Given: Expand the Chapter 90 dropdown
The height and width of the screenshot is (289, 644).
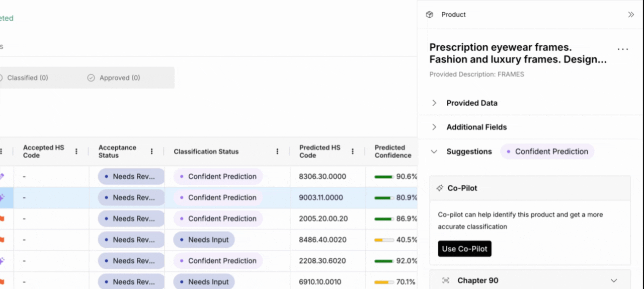Looking at the screenshot, I should click(x=613, y=280).
